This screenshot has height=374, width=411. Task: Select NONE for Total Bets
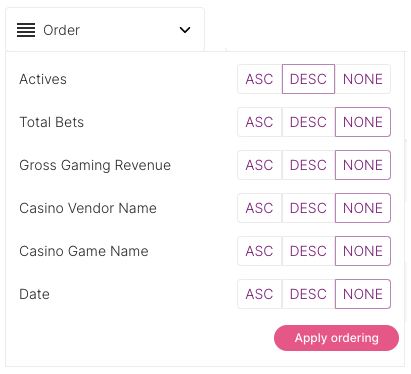click(x=363, y=122)
